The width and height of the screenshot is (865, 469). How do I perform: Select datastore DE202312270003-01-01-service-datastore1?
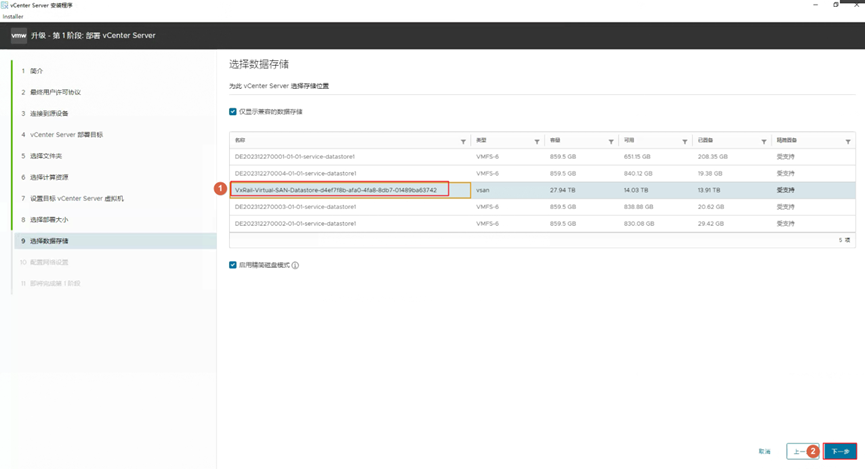(295, 207)
